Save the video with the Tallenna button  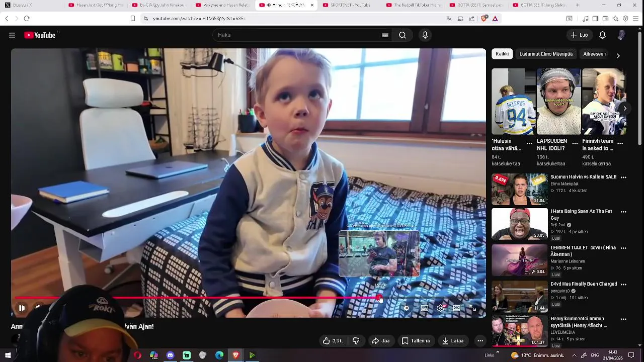pos(416,341)
